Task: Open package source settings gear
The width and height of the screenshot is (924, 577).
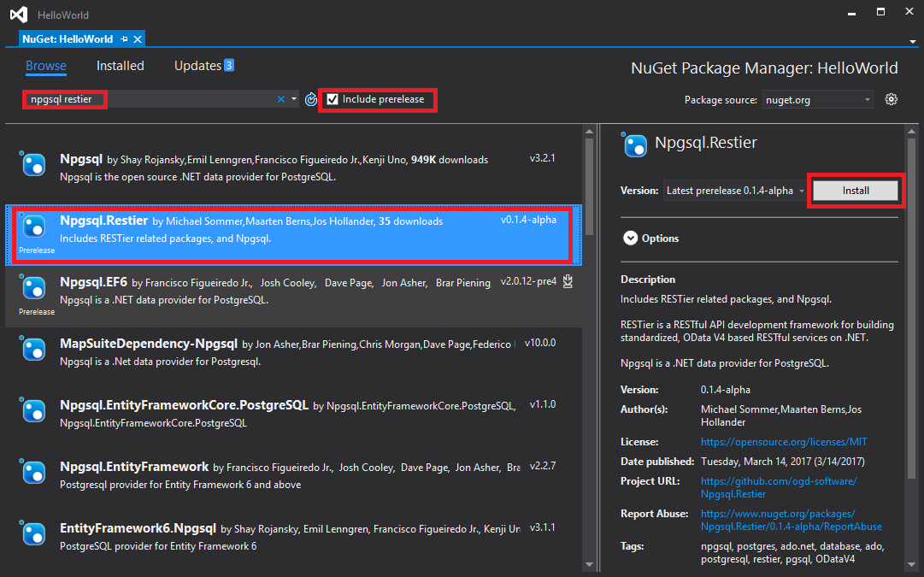Action: (x=891, y=99)
